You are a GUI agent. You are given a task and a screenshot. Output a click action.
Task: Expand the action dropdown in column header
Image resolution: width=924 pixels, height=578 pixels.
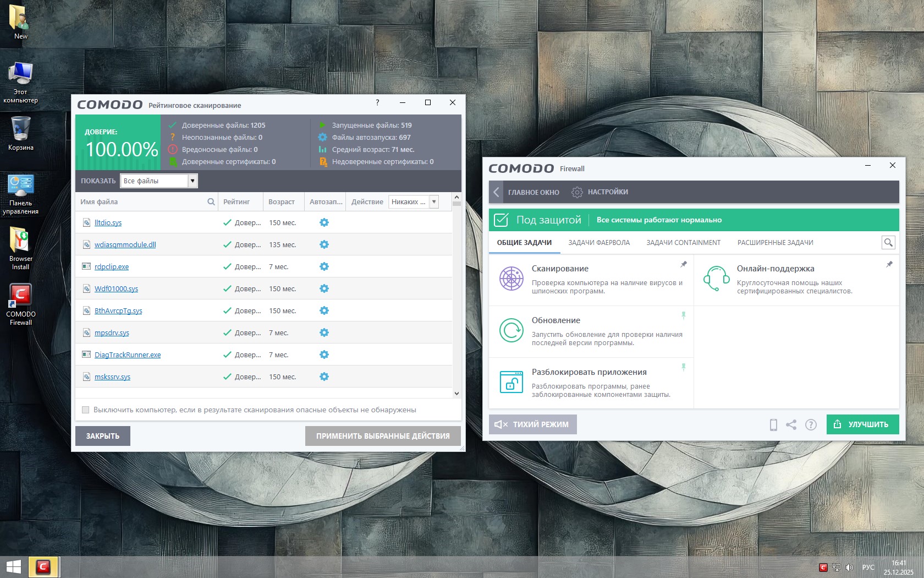tap(434, 202)
